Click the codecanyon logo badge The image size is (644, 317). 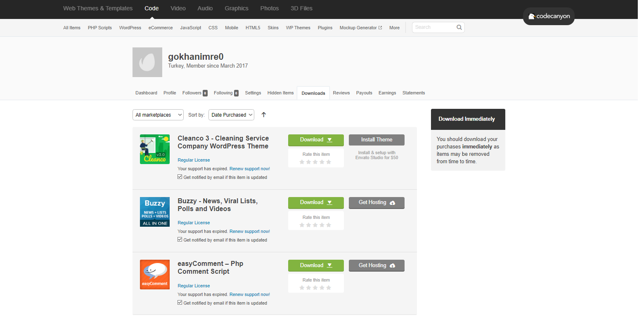click(x=549, y=16)
